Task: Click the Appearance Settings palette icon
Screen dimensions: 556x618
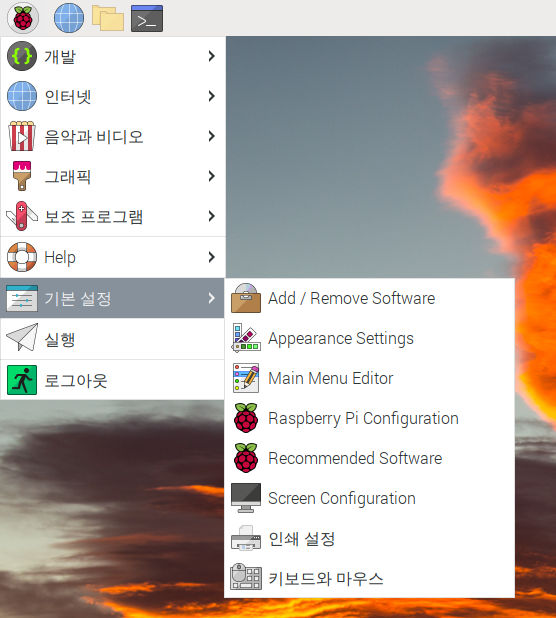Action: (246, 338)
